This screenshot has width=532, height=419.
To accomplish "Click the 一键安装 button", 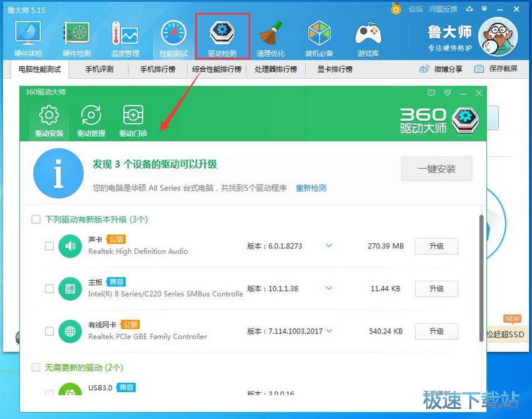I will click(x=437, y=169).
